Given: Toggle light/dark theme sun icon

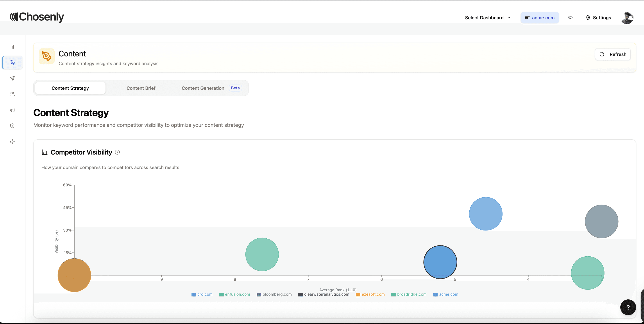Looking at the screenshot, I should click(x=570, y=18).
